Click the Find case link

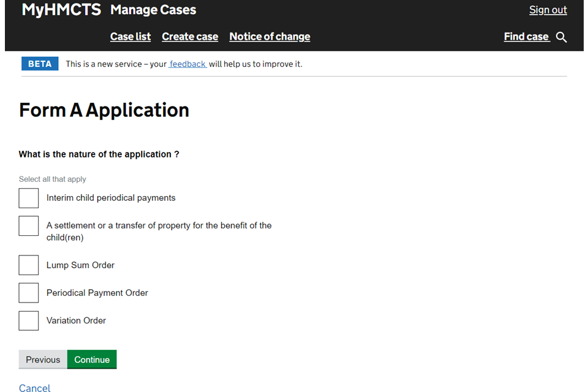click(526, 37)
